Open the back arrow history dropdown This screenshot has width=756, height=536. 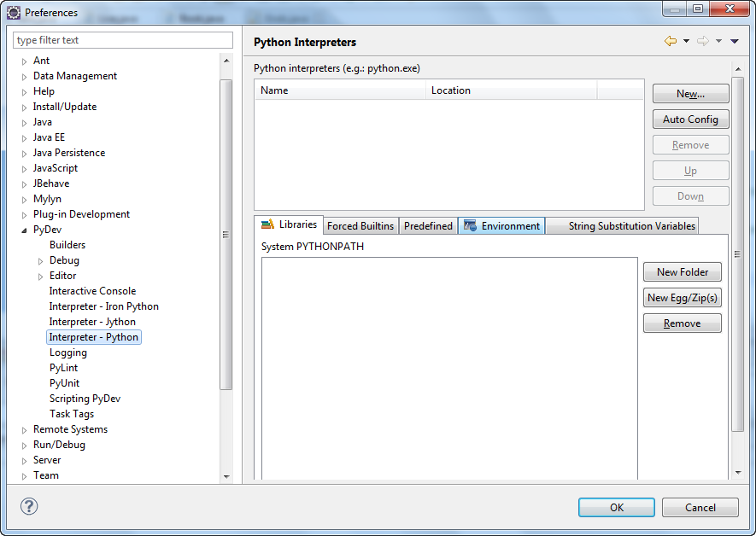pyautogui.click(x=686, y=40)
